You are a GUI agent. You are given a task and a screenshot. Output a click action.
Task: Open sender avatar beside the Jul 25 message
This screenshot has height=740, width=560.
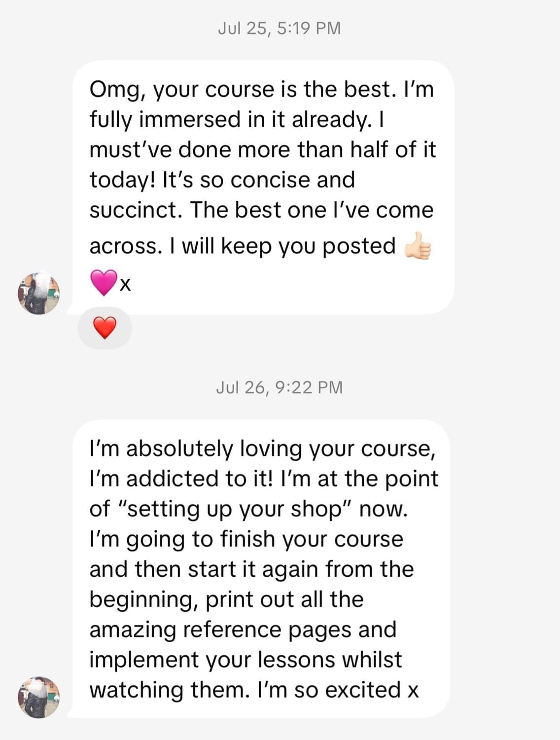38,293
